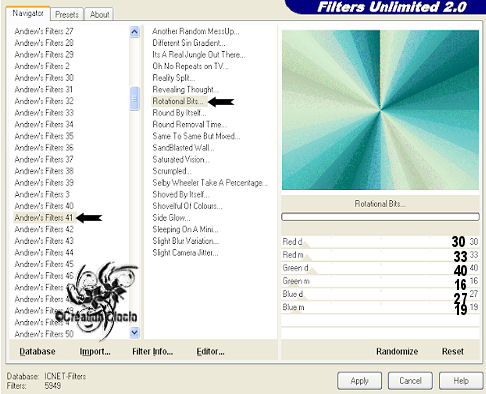Open the About tab

click(x=99, y=15)
